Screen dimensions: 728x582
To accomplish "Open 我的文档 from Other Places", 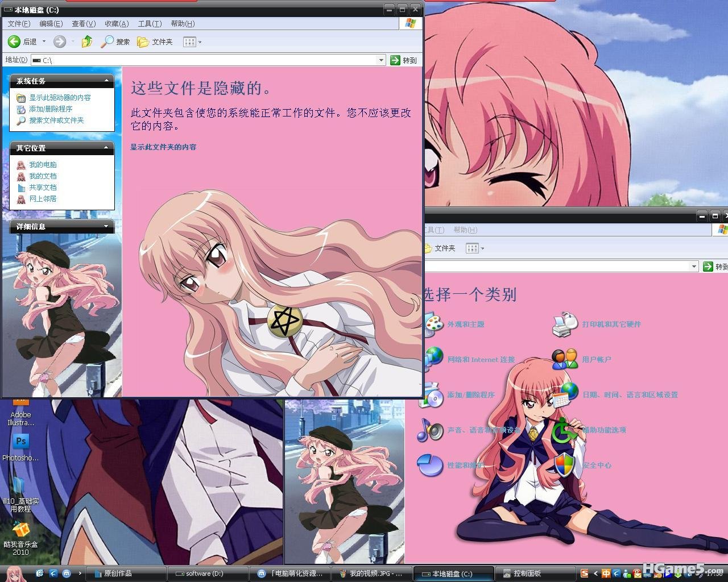I will pos(43,176).
